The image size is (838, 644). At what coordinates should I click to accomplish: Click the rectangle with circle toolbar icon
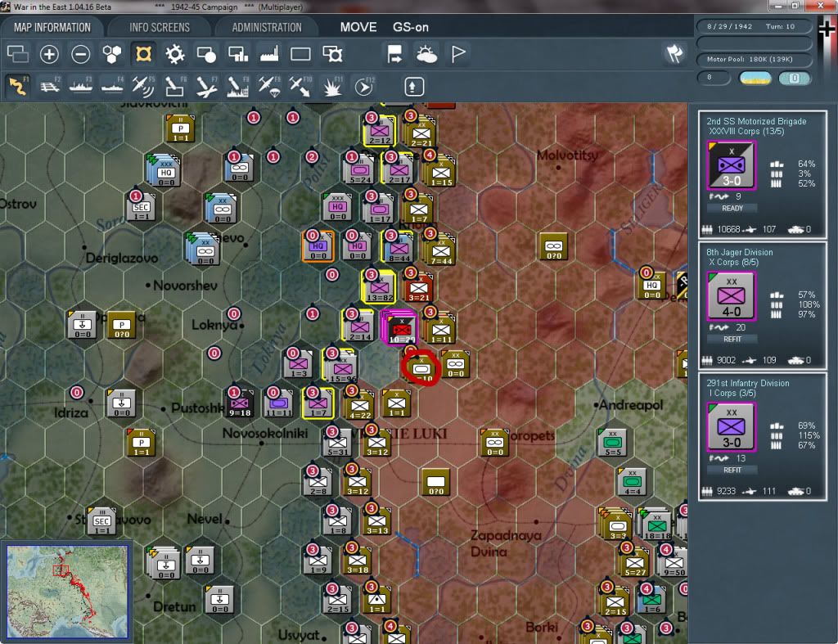(x=206, y=54)
